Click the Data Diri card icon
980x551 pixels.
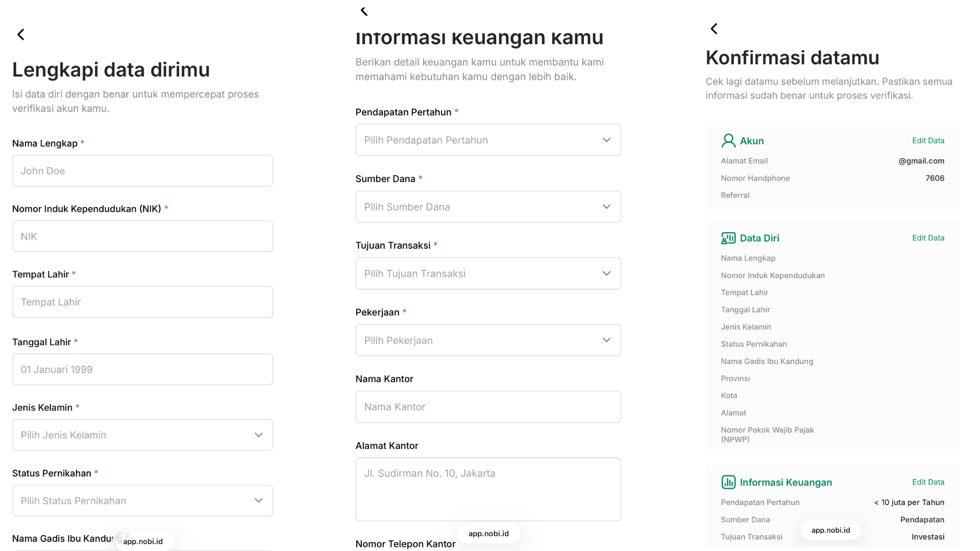click(x=728, y=238)
